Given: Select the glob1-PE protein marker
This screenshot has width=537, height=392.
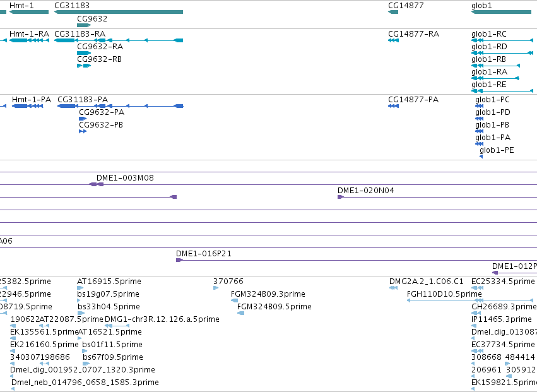Looking at the screenshot, I should [481, 157].
